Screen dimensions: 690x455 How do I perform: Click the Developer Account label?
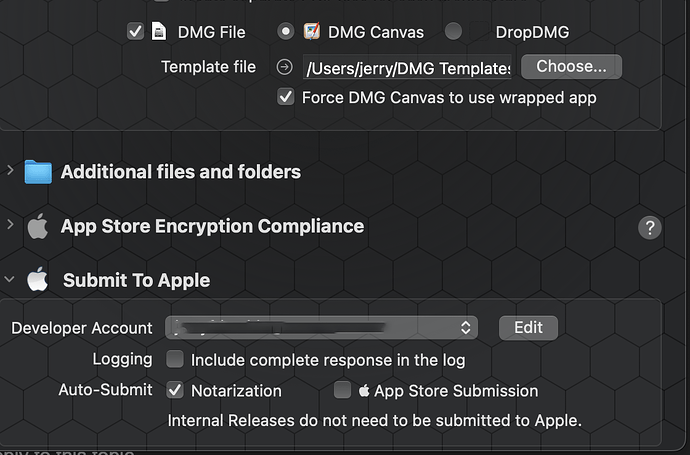click(x=82, y=328)
